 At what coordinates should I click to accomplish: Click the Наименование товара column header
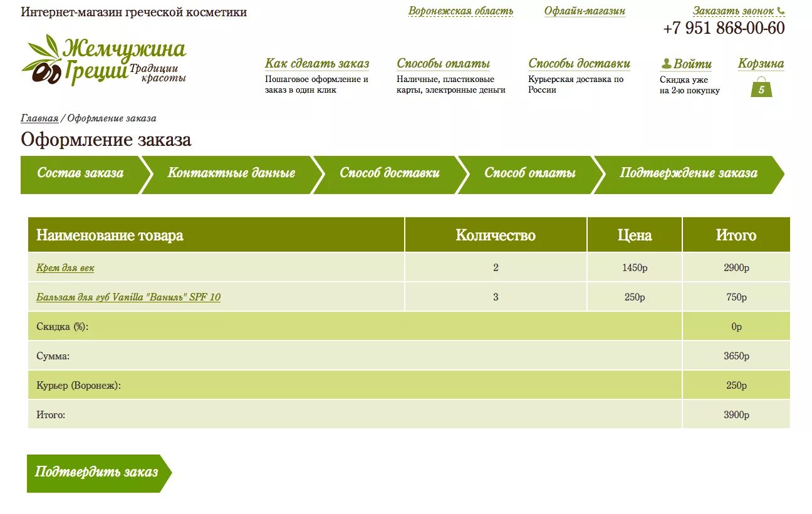click(x=216, y=235)
